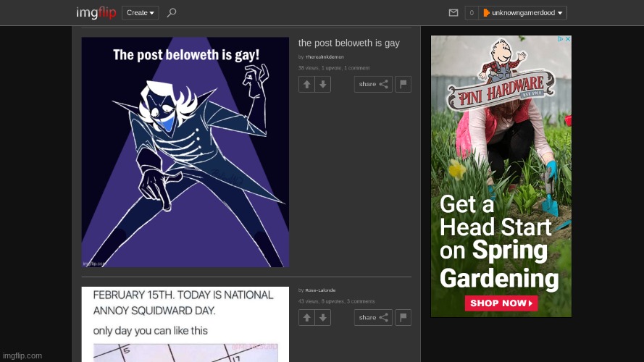644x362 pixels.
Task: Open the search magnifier icon
Action: tap(172, 13)
